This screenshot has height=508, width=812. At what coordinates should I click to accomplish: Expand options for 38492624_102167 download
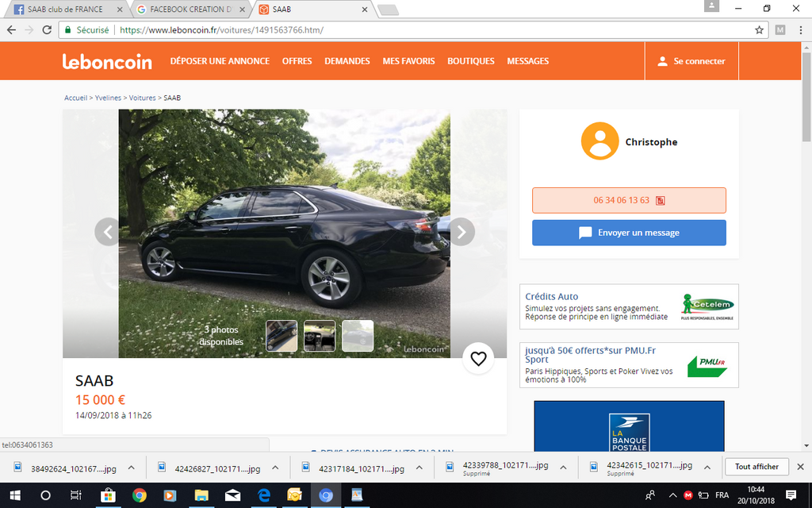point(132,468)
